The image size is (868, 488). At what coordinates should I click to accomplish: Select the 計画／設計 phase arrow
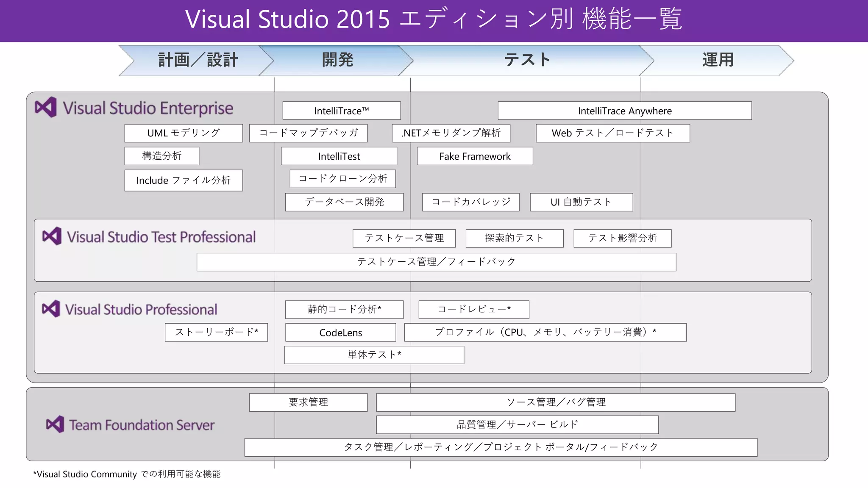pyautogui.click(x=198, y=60)
